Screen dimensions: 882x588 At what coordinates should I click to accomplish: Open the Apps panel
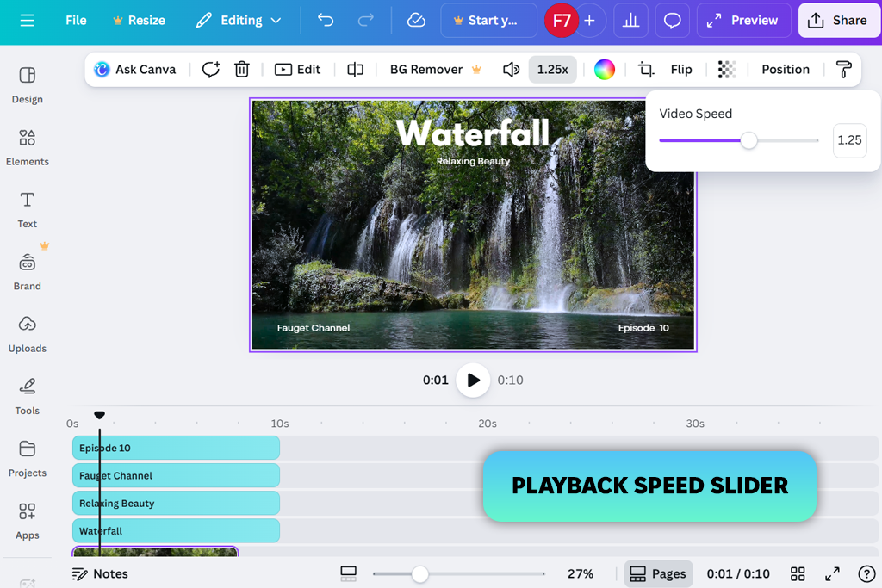click(x=27, y=521)
